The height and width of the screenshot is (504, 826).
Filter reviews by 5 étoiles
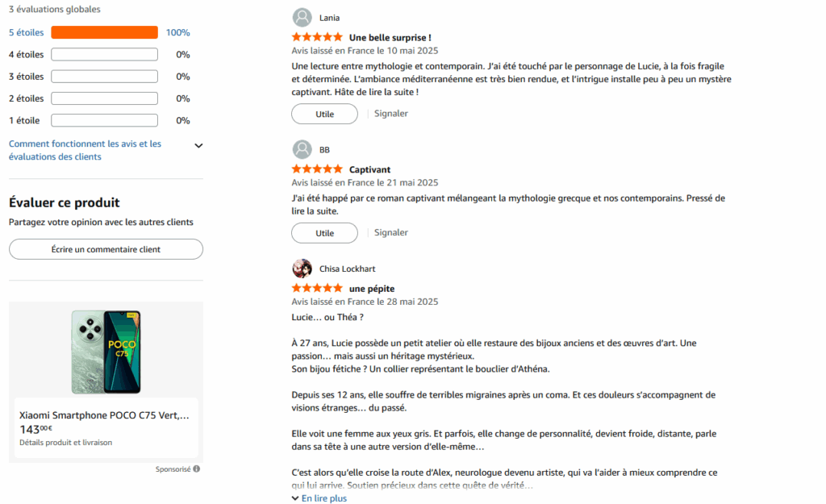point(26,33)
